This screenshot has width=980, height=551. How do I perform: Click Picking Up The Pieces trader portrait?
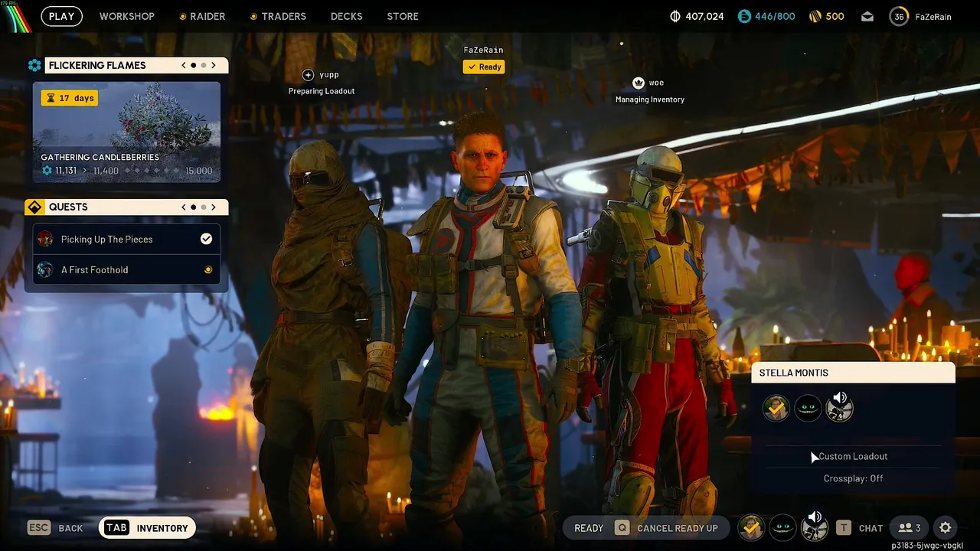(x=45, y=239)
